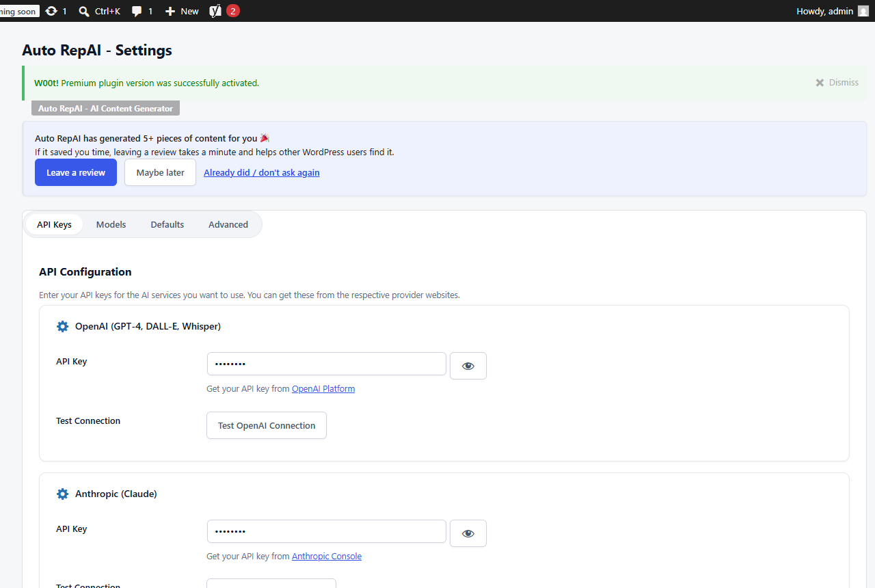Click Already did / don't ask again link
This screenshot has height=588, width=875.
click(262, 172)
